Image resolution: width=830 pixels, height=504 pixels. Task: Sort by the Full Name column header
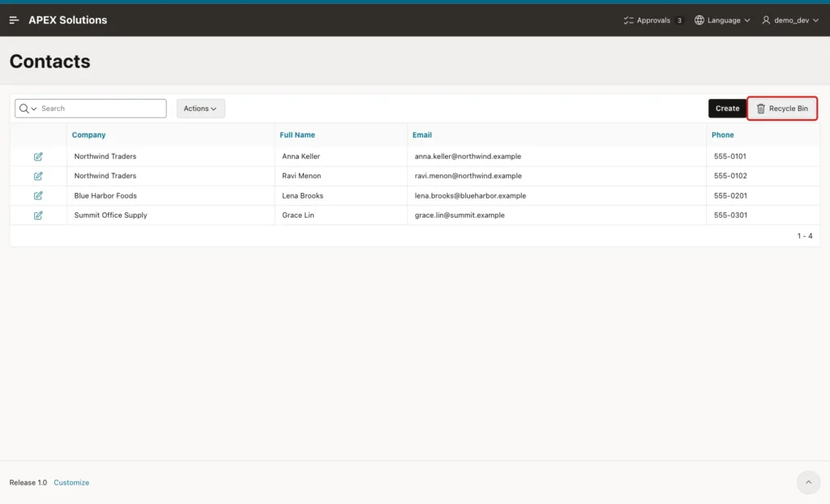coord(297,135)
